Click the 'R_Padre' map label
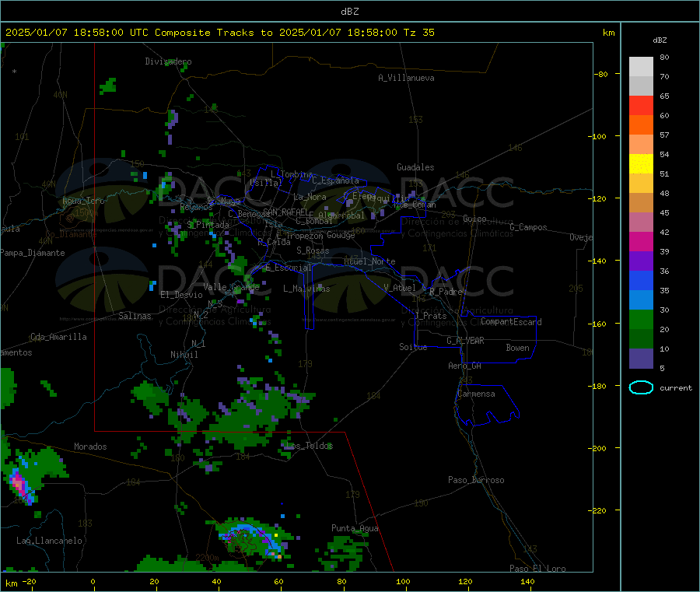The image size is (700, 592). tap(446, 292)
